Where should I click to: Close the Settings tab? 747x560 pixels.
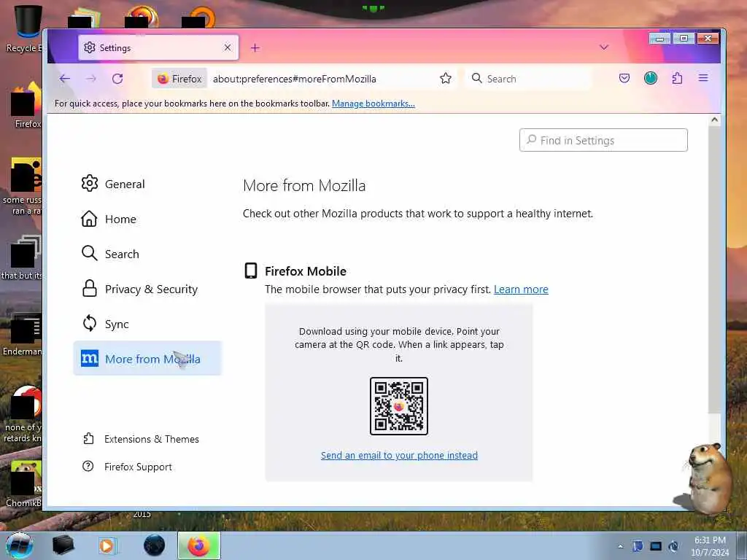click(228, 47)
